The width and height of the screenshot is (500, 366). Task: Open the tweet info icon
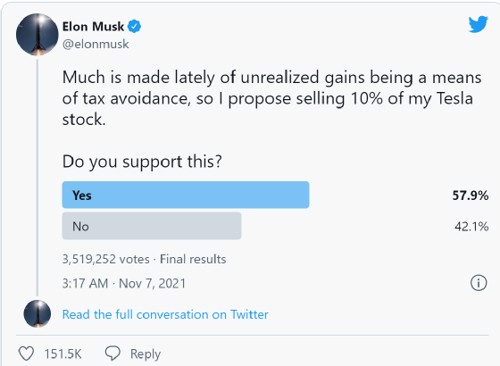pyautogui.click(x=479, y=283)
